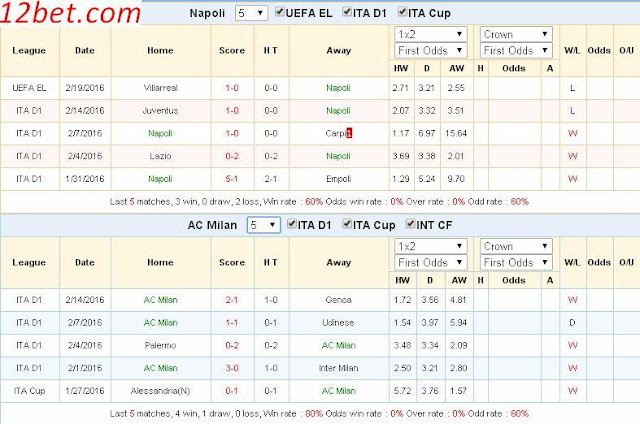640x424 pixels.
Task: Open First Odds dropdown under 1x2 in Napoli table
Action: coord(431,51)
